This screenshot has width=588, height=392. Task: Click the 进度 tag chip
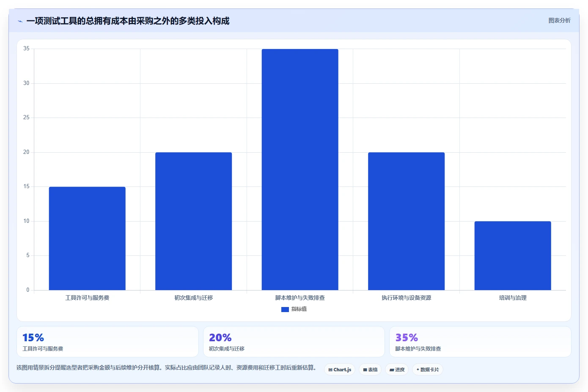(397, 370)
